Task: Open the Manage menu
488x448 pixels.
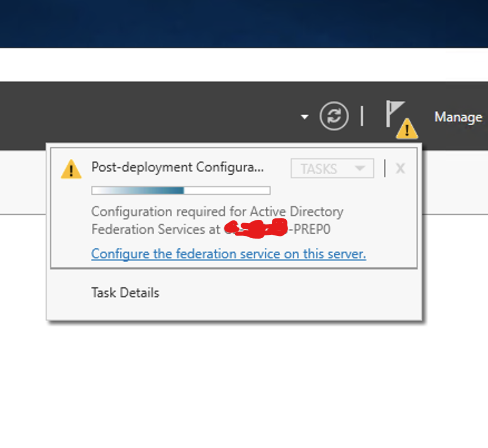Action: click(458, 117)
